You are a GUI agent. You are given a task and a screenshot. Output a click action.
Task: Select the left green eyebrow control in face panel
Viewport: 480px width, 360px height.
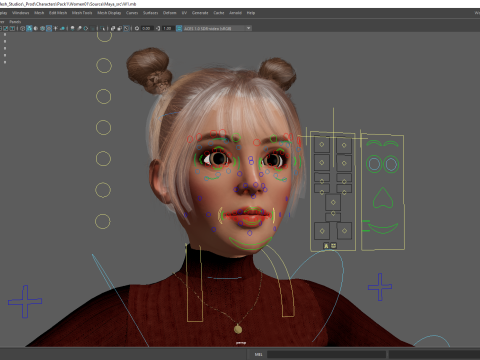point(374,144)
